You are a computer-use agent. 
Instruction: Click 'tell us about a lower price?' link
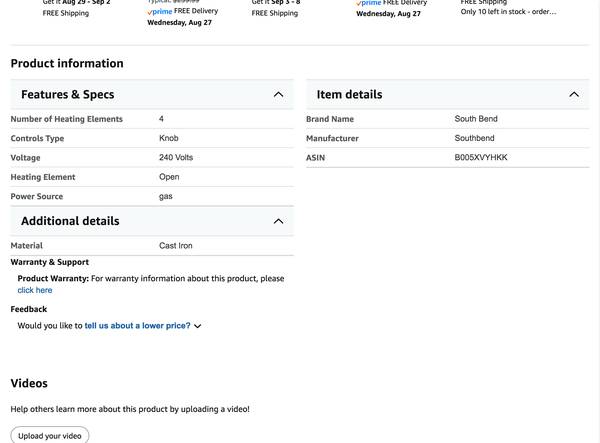(x=137, y=326)
